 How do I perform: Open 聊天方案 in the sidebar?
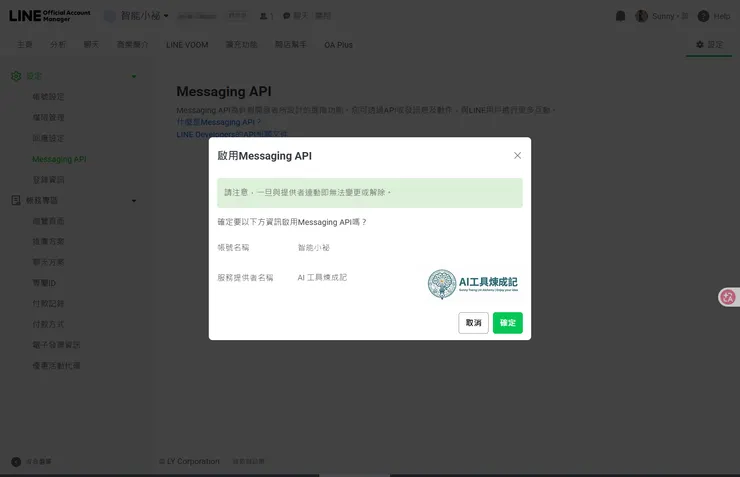48,262
